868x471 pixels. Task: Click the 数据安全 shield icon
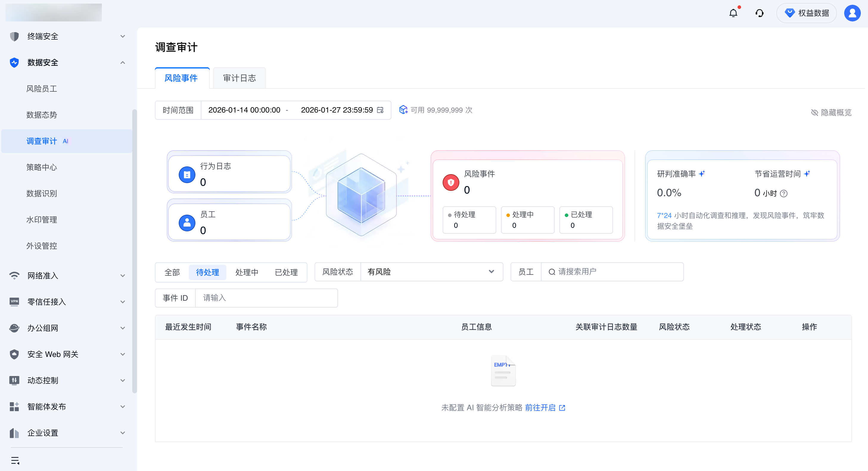tap(14, 63)
